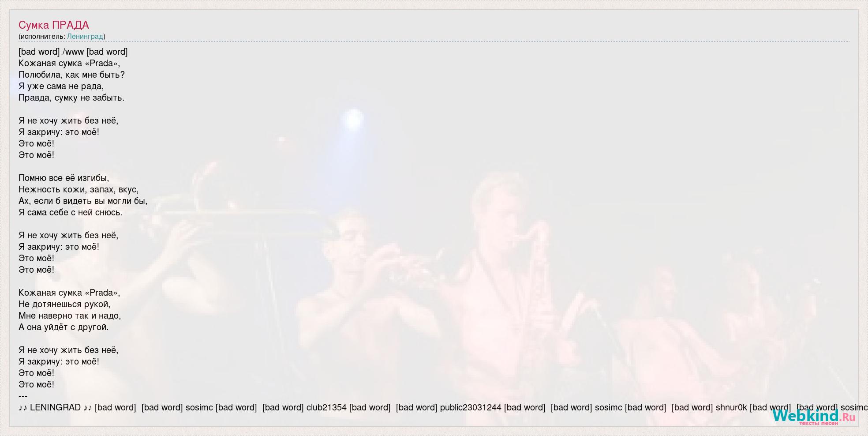Click the line Я сама себе с ней снюсь.
Image resolution: width=868 pixels, height=436 pixels.
[71, 212]
